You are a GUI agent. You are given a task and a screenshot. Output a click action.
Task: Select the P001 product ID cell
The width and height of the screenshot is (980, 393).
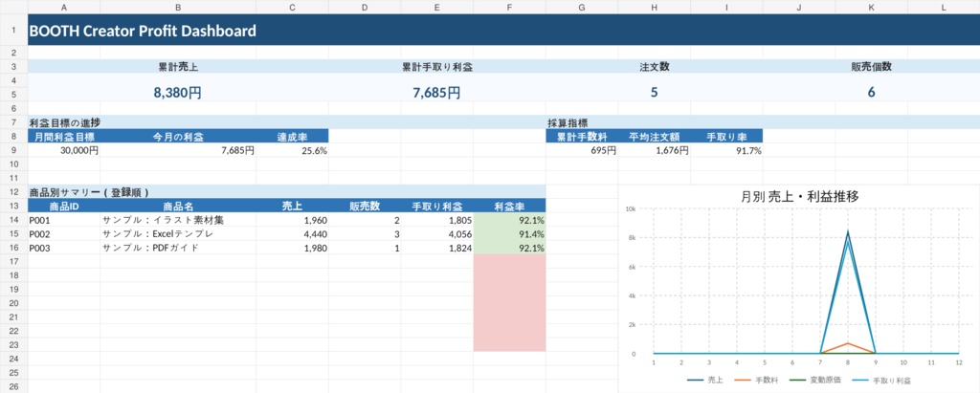click(x=64, y=220)
